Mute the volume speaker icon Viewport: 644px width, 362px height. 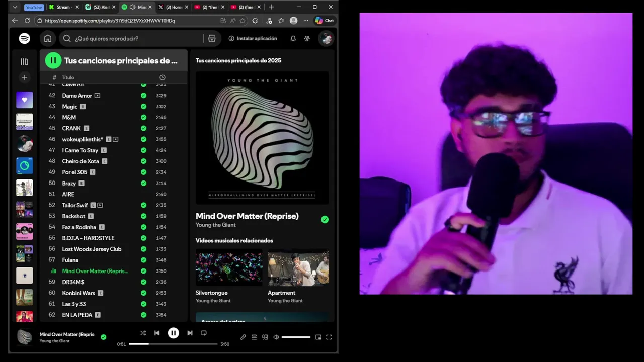coord(276,337)
